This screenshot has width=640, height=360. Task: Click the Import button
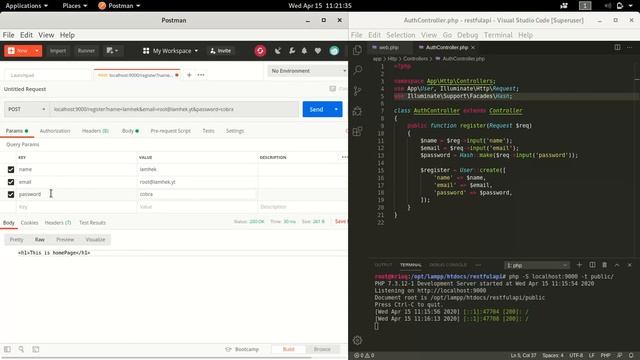[x=58, y=51]
